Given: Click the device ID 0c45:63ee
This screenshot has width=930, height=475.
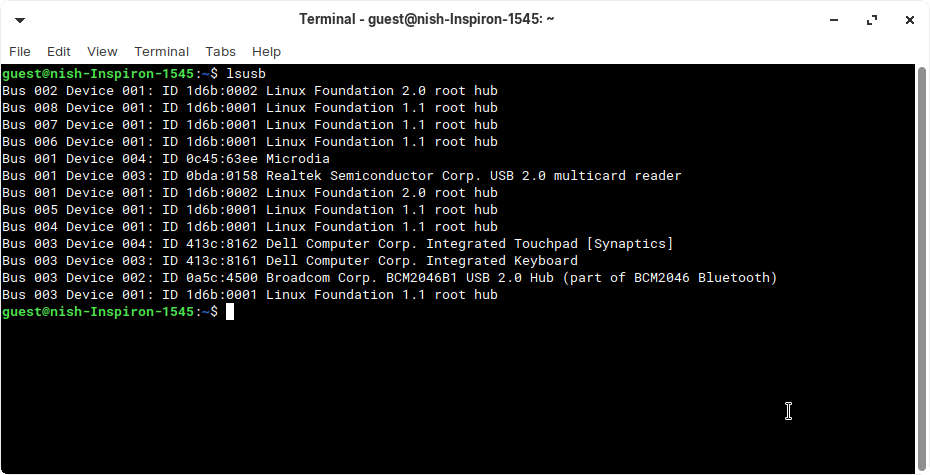Looking at the screenshot, I should coord(222,159).
